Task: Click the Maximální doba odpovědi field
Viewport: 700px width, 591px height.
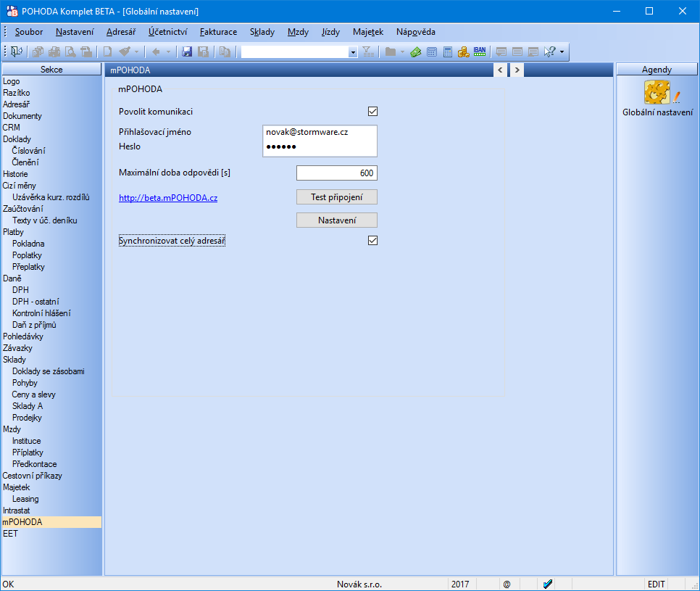Action: pos(337,173)
